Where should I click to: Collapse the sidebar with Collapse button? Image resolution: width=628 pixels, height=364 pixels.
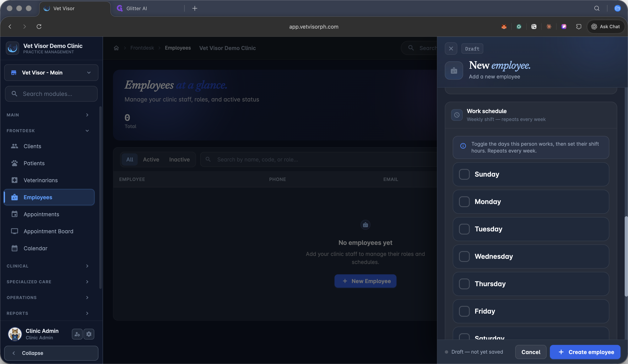pos(51,353)
